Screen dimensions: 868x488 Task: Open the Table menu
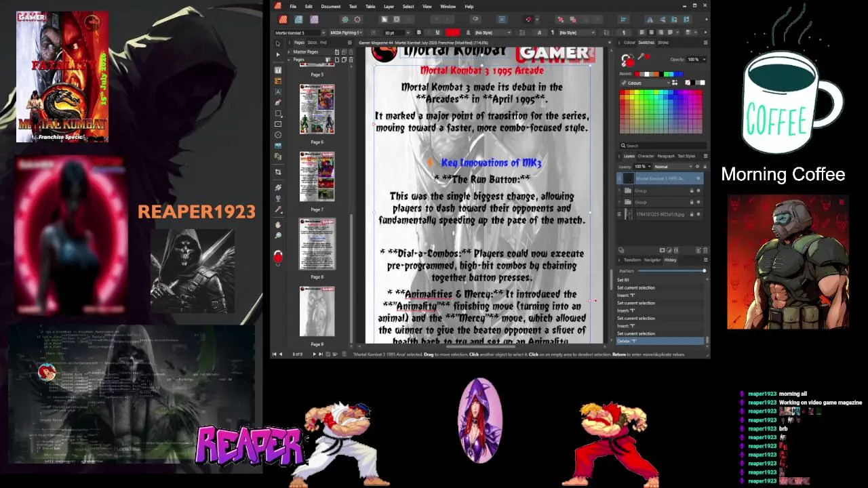point(370,6)
